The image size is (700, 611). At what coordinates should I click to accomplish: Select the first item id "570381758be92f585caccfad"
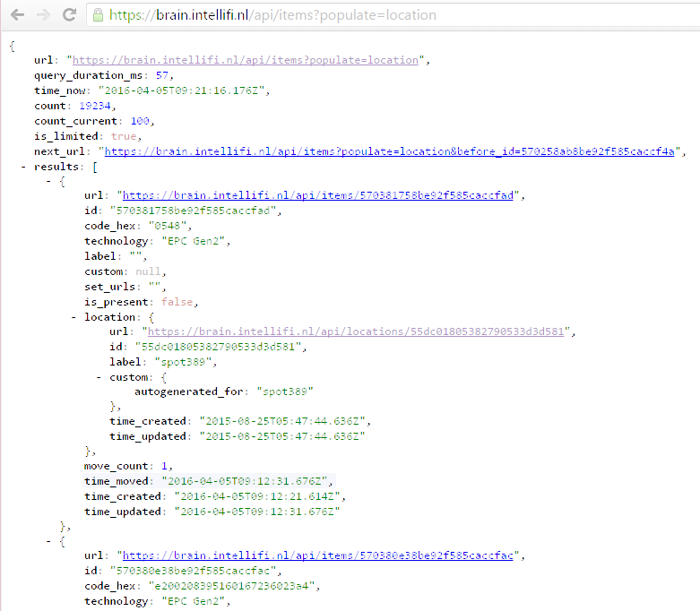pyautogui.click(x=194, y=211)
